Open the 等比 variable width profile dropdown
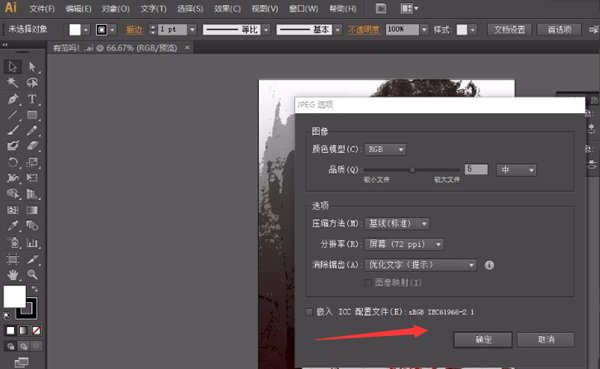Image resolution: width=600 pixels, height=369 pixels. (266, 29)
